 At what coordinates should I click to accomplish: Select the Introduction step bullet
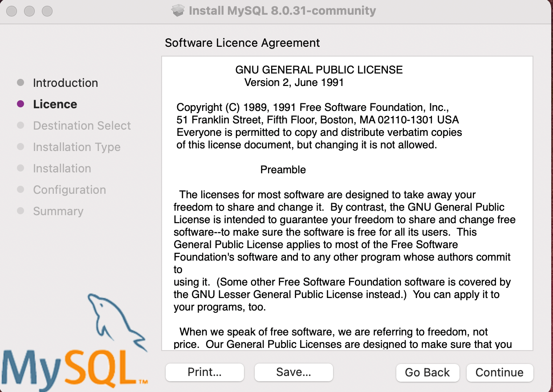point(21,82)
